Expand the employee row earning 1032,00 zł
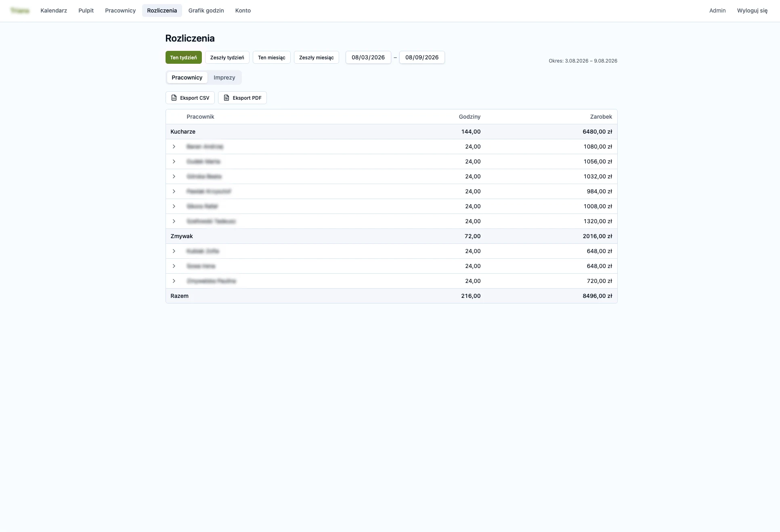The image size is (780, 532). [x=174, y=176]
